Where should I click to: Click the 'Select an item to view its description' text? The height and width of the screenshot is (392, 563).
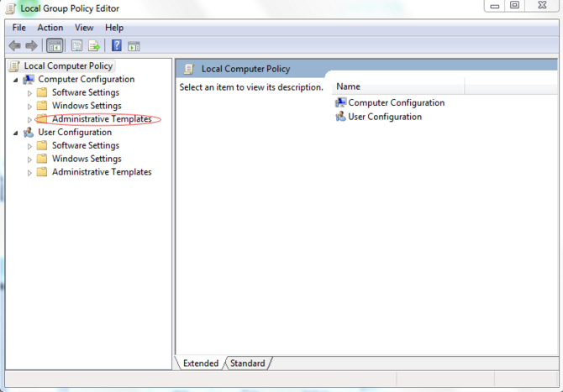coord(251,87)
